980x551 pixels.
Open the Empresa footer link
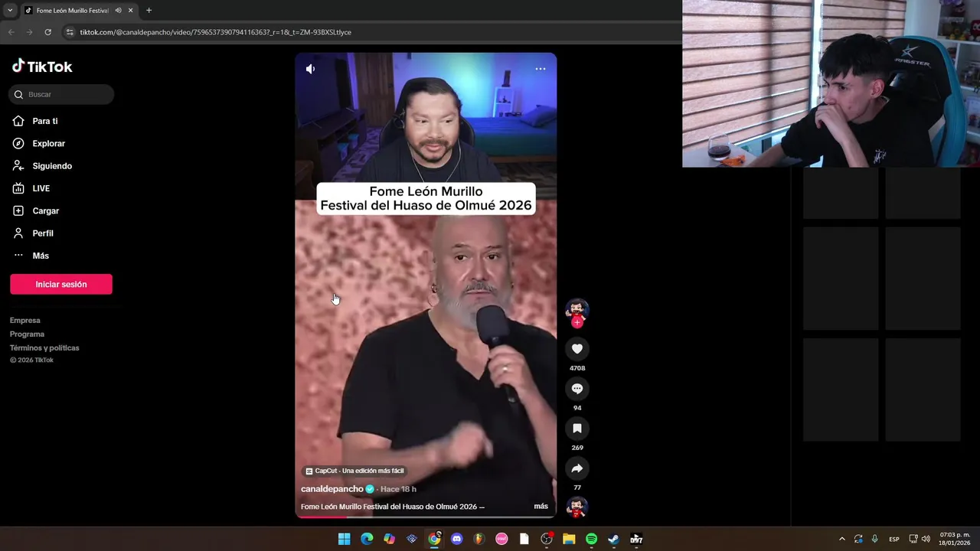pos(25,320)
